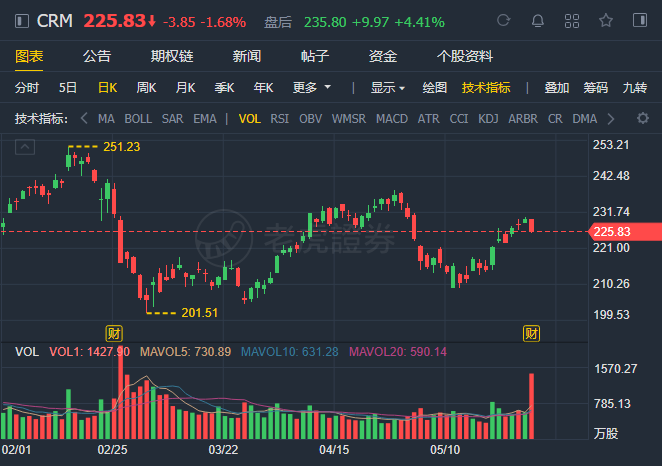
Task: Select the KDJ indicator
Action: point(488,119)
